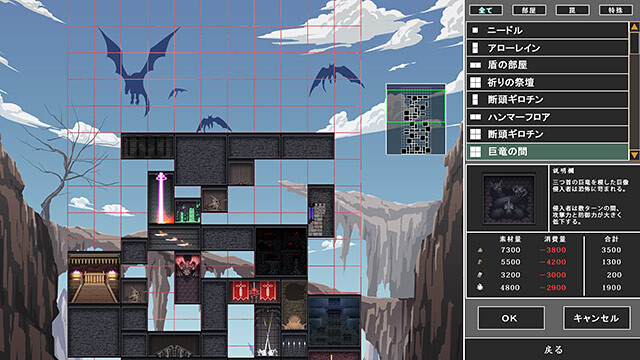Select 祈りの祭壇 in the list
640x360 pixels.
coord(547,82)
